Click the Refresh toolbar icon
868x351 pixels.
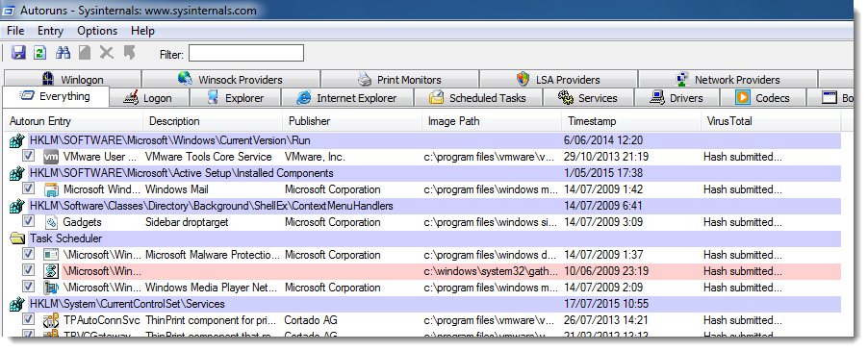[x=39, y=53]
